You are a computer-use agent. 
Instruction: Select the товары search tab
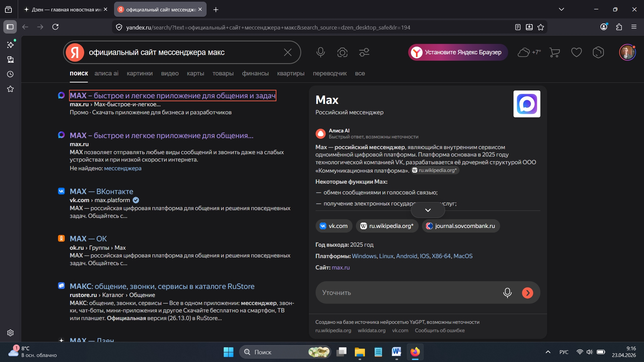click(223, 73)
